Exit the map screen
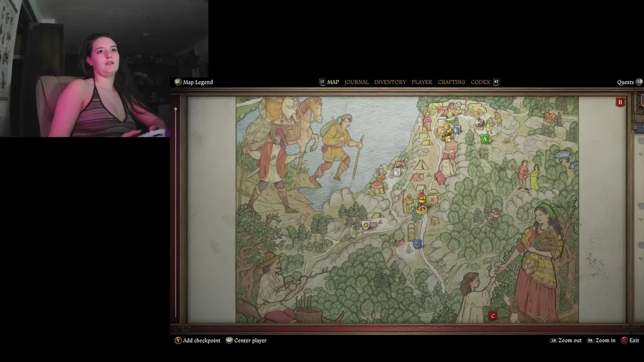This screenshot has height=362, width=644. [634, 340]
